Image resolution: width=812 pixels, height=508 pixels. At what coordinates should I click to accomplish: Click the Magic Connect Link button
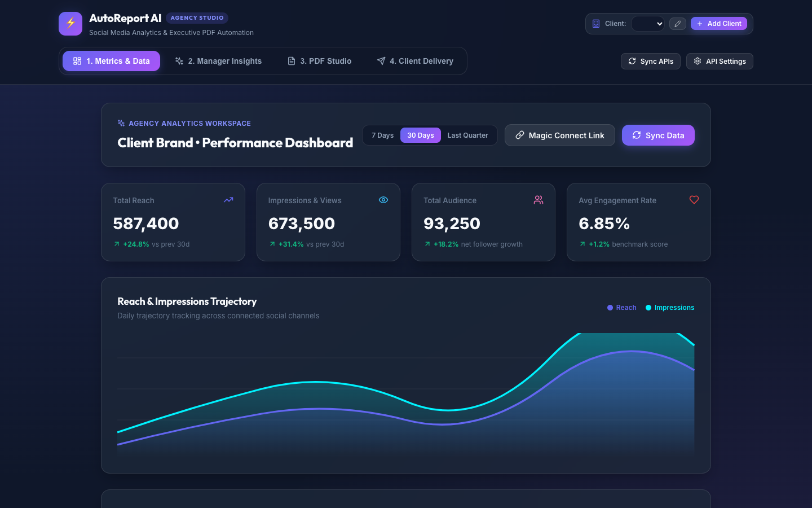click(560, 135)
